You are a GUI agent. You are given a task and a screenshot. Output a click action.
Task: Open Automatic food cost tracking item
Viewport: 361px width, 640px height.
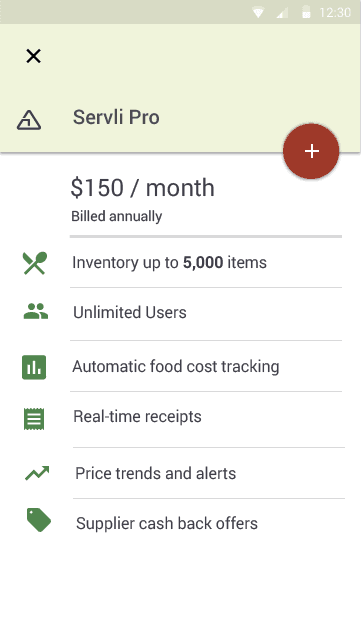[x=180, y=366]
